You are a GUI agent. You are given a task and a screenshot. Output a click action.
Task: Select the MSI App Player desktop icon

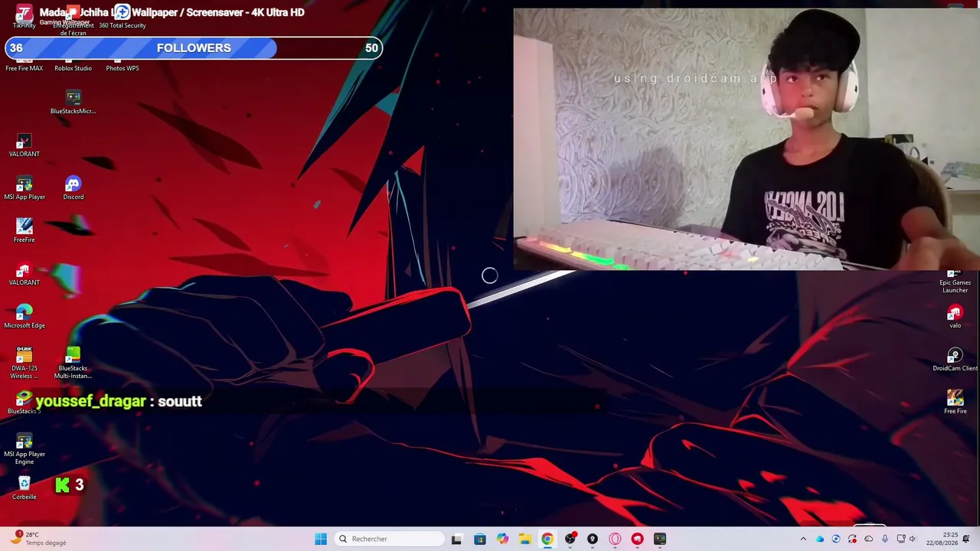coord(24,189)
